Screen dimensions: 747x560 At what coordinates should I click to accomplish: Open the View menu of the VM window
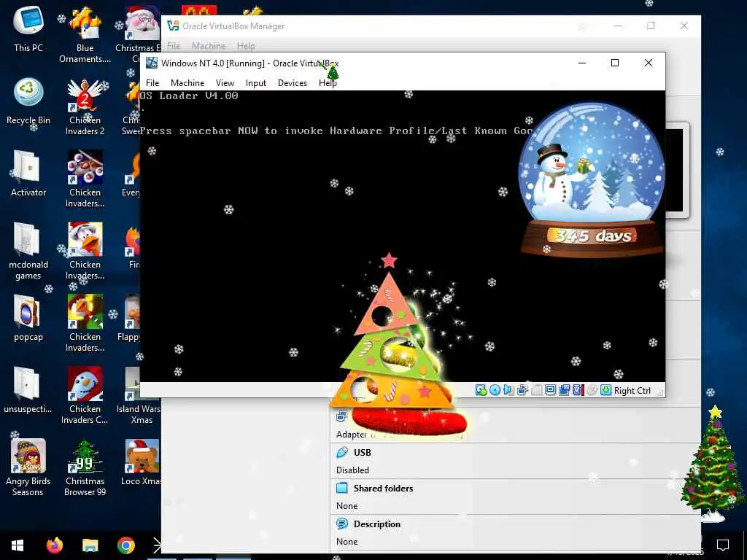[225, 83]
